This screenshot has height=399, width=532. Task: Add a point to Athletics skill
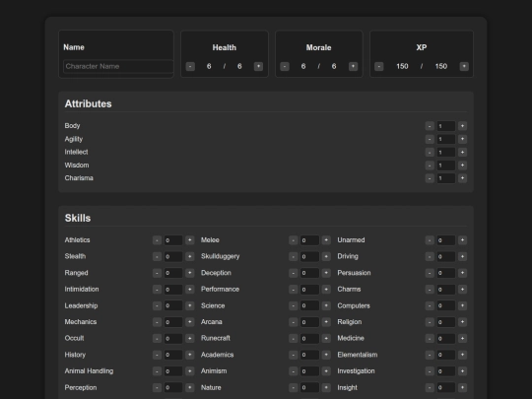[190, 240]
